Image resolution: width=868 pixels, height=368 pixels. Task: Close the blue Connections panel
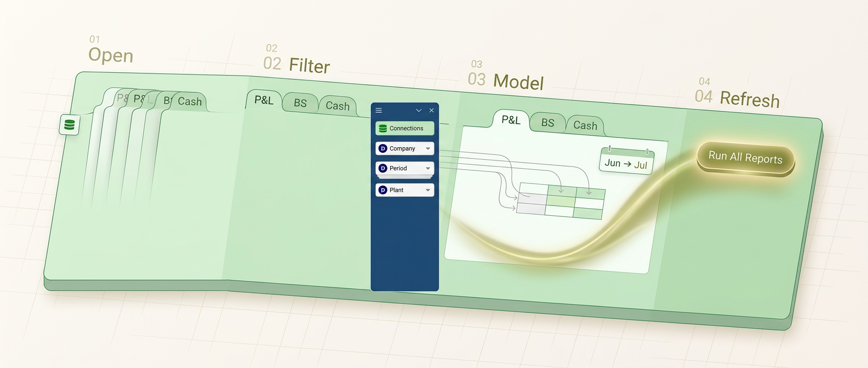click(x=432, y=111)
